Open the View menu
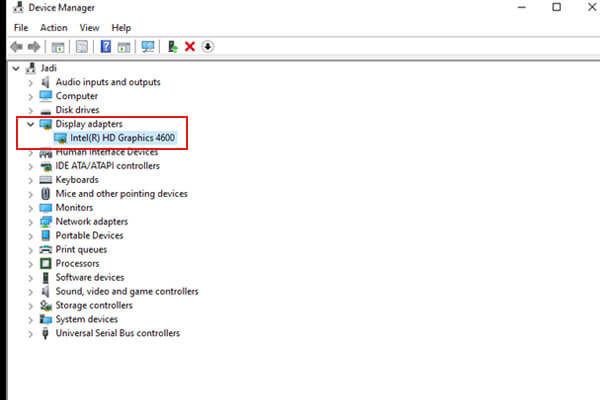Image resolution: width=600 pixels, height=400 pixels. [x=89, y=28]
